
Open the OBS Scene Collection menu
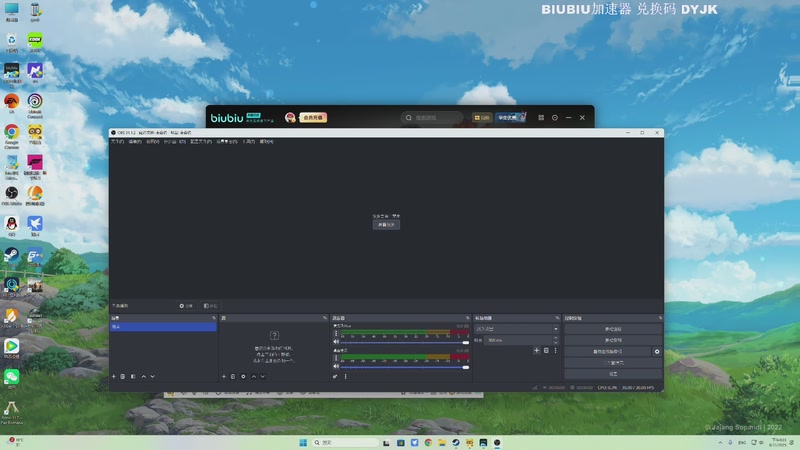click(x=227, y=142)
